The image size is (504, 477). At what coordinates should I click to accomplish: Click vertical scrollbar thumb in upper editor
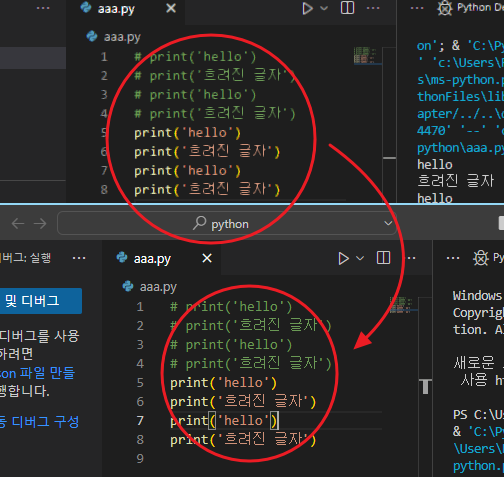(389, 158)
